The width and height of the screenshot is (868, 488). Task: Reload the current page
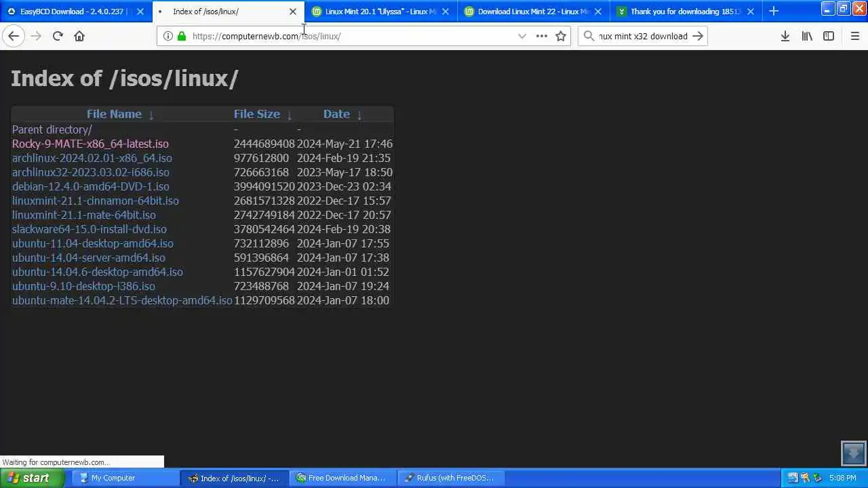58,36
